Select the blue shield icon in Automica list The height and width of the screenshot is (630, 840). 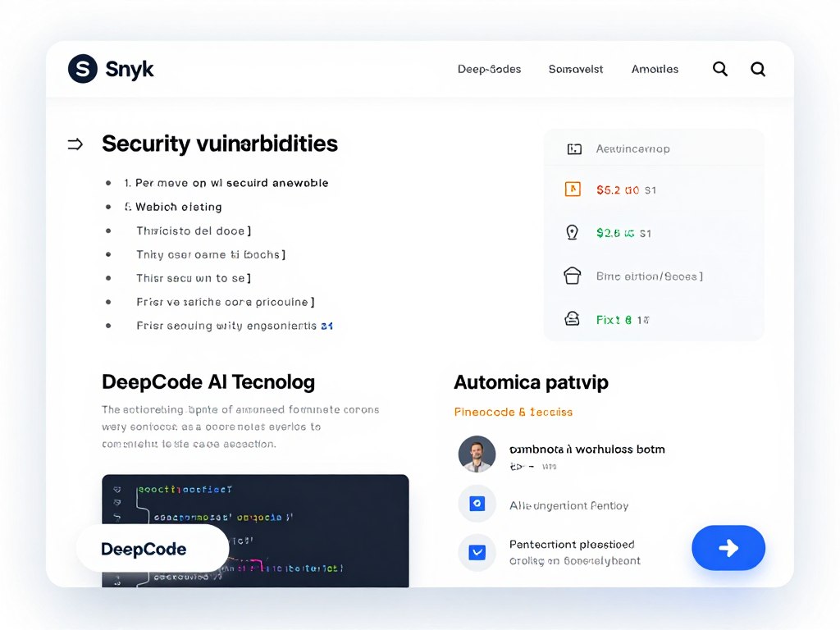(x=477, y=504)
